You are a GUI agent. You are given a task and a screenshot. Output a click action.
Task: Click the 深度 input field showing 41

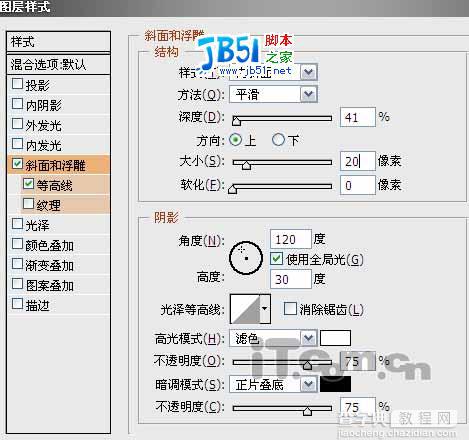[358, 117]
